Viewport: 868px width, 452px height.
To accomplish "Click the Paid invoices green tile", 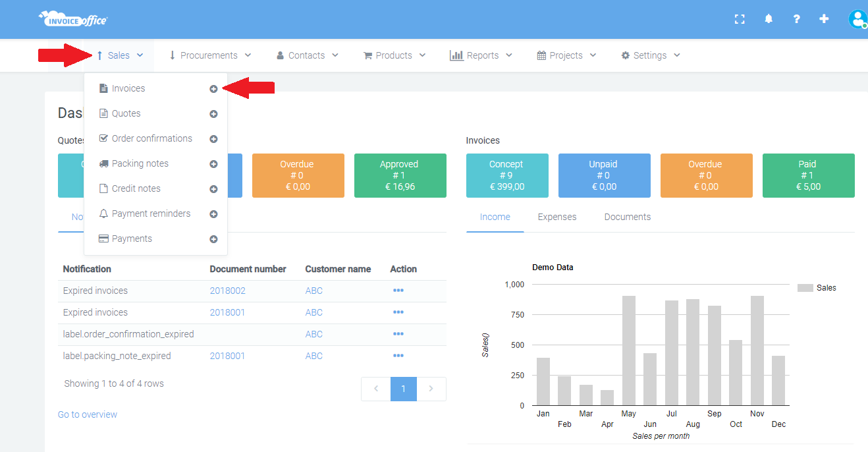I will coord(808,175).
